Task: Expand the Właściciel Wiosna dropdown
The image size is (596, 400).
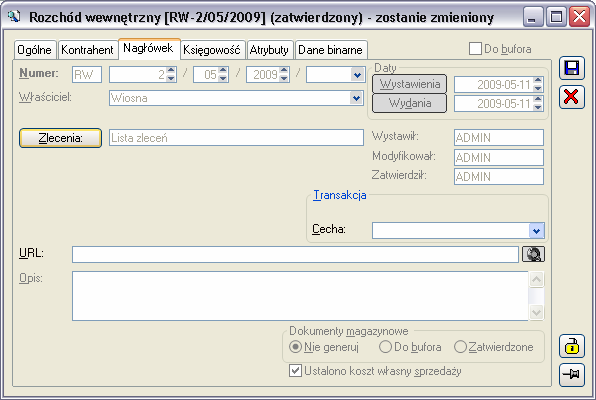Action: (x=356, y=98)
